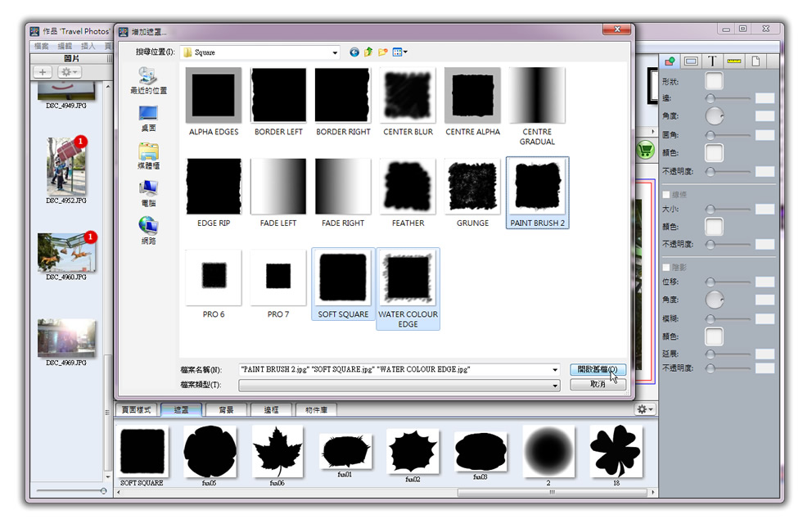812x528 pixels.
Task: Open 桌面 (Desktop) location in sidebar
Action: click(148, 118)
